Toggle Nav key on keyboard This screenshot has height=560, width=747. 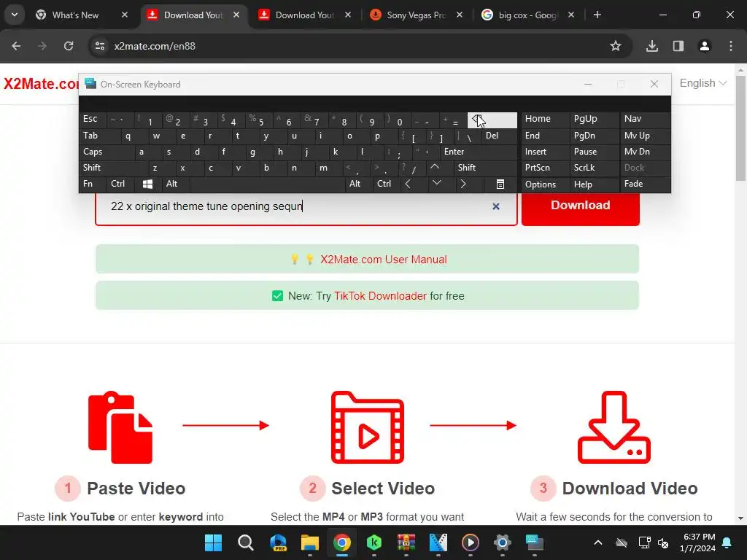pyautogui.click(x=645, y=119)
